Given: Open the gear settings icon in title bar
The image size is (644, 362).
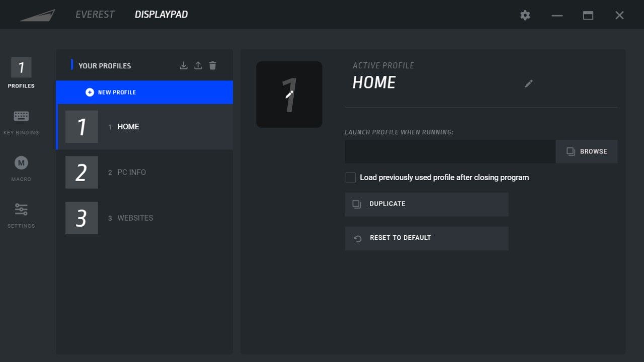Looking at the screenshot, I should (x=525, y=15).
